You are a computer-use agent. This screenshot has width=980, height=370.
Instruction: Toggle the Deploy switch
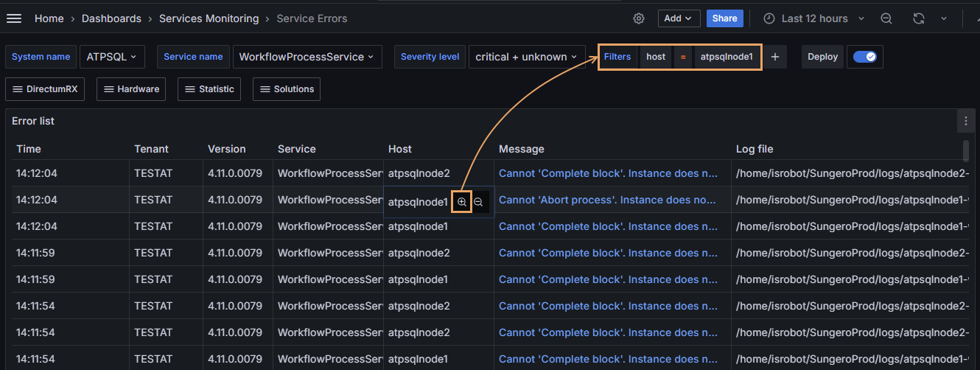pos(864,57)
